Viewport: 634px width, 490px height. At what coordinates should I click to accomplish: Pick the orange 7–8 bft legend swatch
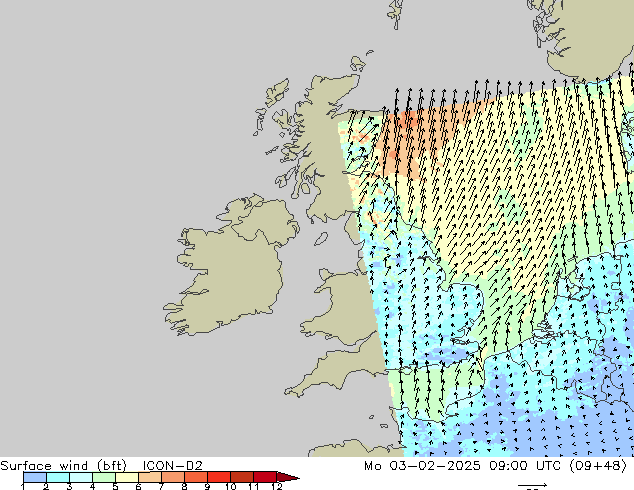tap(173, 477)
